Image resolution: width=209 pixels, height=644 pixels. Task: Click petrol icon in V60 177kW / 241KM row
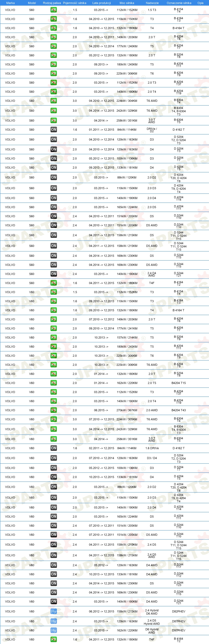(x=53, y=328)
